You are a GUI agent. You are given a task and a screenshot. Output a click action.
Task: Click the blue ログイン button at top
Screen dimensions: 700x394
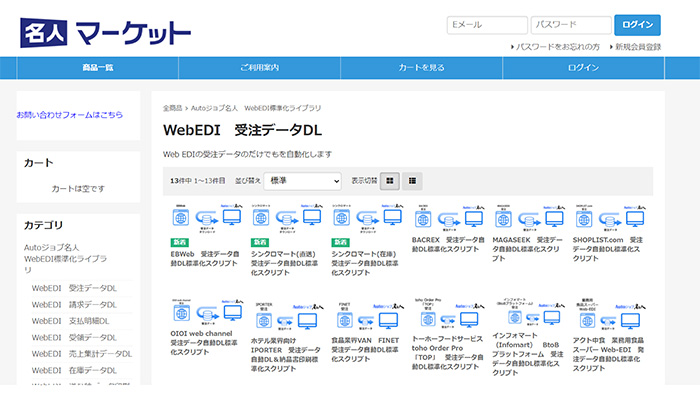tap(637, 25)
